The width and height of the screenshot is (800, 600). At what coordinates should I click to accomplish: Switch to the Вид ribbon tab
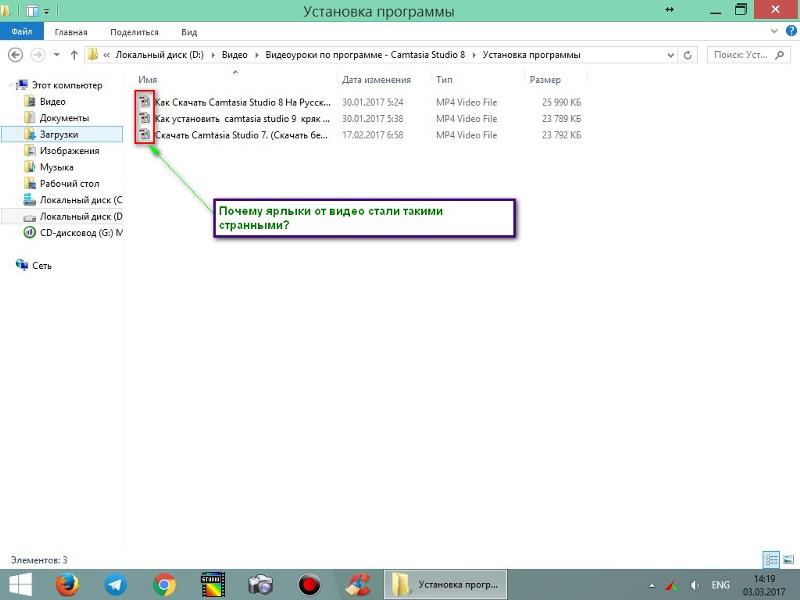pos(189,32)
